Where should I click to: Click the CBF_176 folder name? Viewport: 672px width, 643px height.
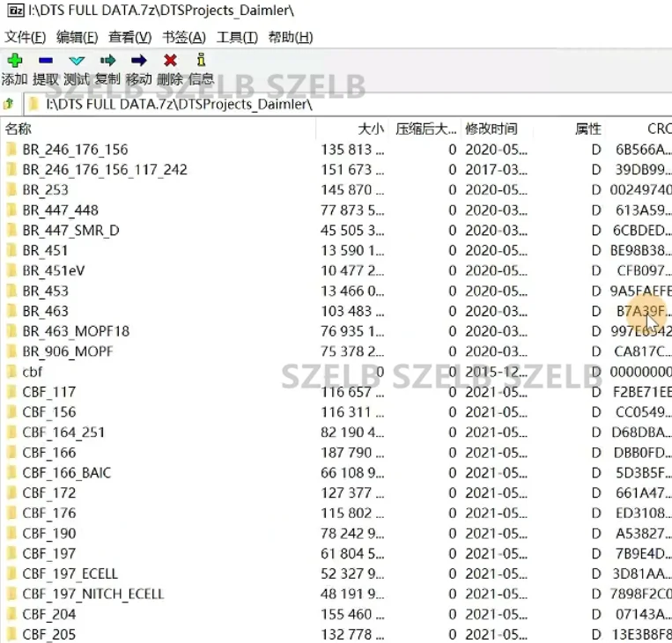[x=49, y=514]
